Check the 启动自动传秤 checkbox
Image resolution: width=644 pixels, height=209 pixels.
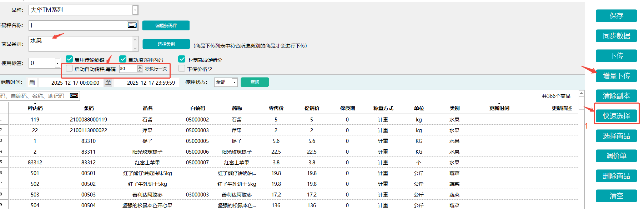70,69
